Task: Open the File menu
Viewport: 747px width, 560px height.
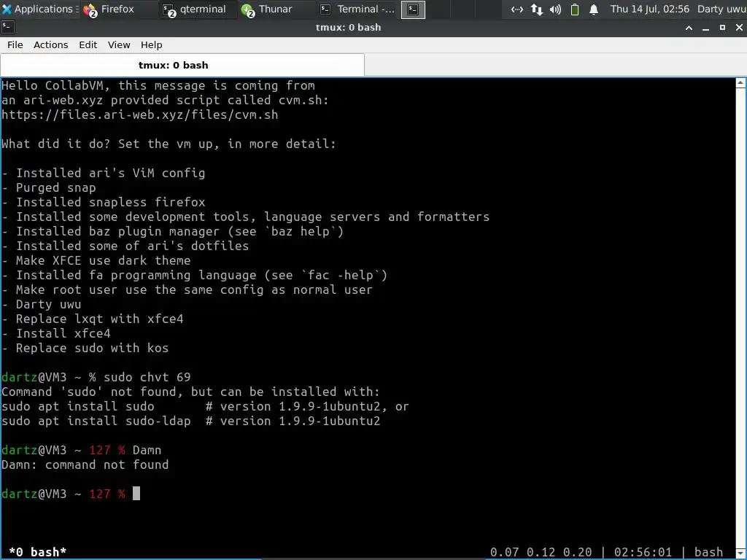Action: [x=15, y=44]
